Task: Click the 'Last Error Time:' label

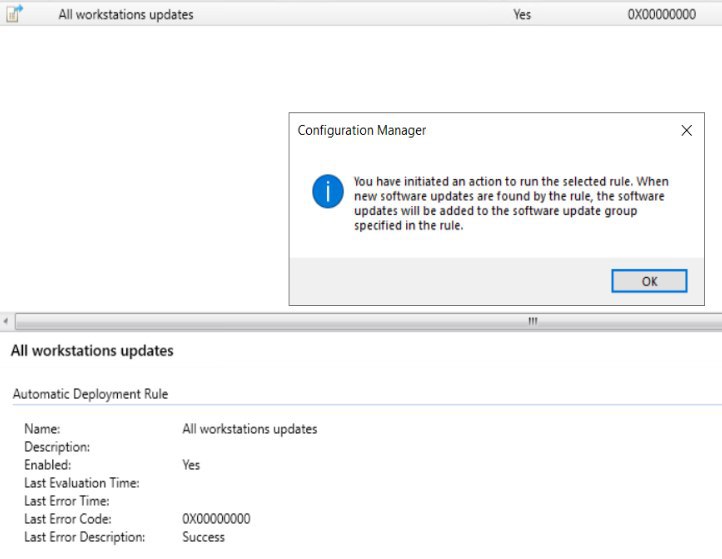Action: [x=67, y=501]
